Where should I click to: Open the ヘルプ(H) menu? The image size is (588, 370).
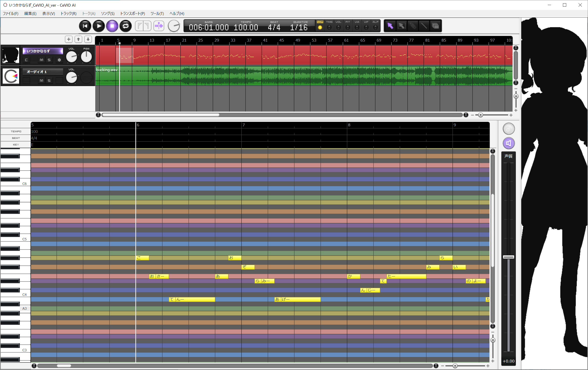(177, 14)
